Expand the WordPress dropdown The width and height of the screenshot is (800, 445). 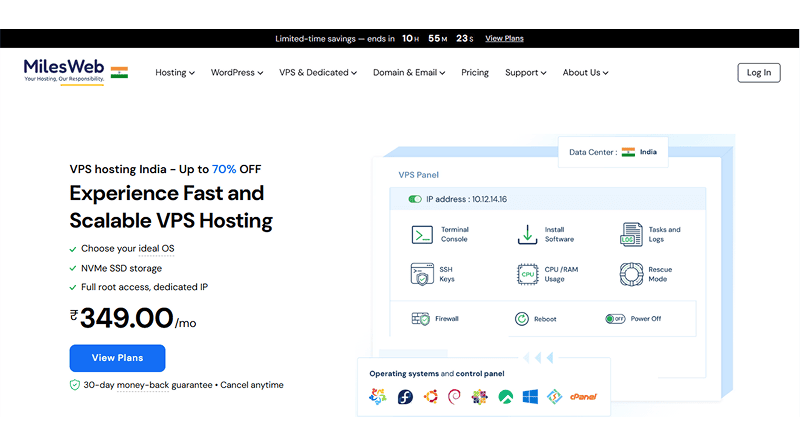pyautogui.click(x=237, y=72)
